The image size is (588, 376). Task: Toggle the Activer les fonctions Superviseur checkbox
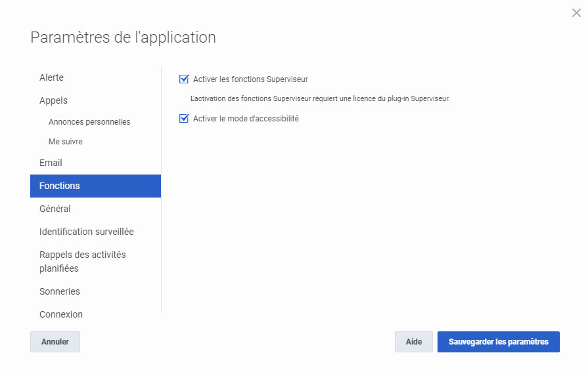point(184,79)
